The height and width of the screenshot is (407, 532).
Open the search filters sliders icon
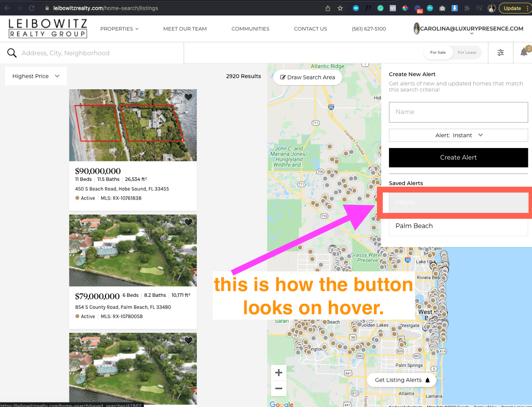coord(500,52)
